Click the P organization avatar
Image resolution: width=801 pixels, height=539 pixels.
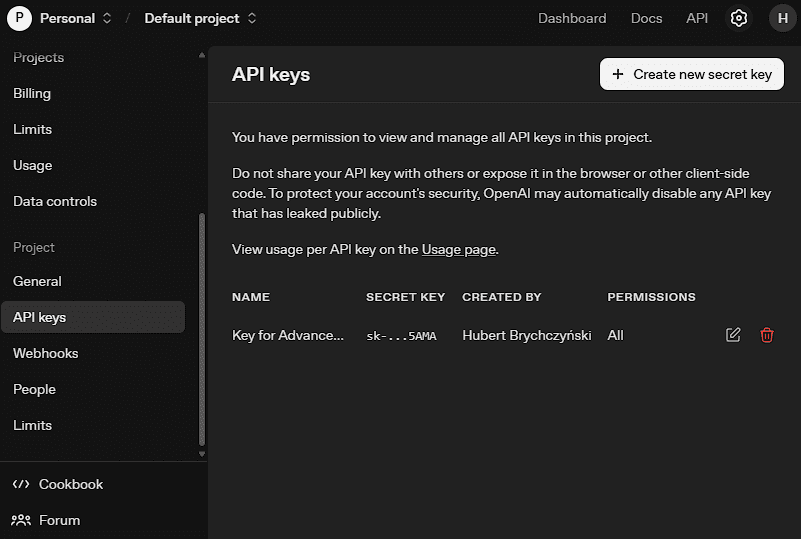pos(19,18)
